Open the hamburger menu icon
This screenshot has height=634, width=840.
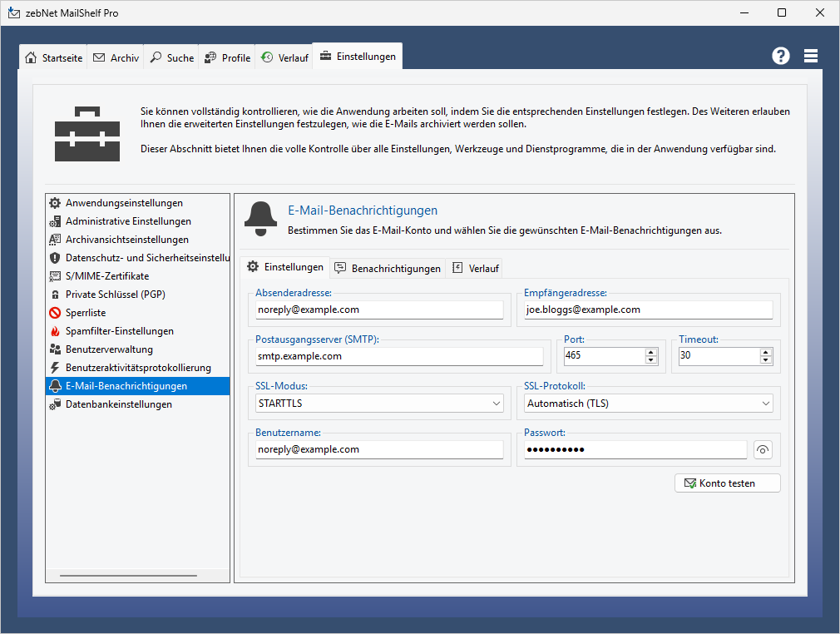(x=811, y=56)
